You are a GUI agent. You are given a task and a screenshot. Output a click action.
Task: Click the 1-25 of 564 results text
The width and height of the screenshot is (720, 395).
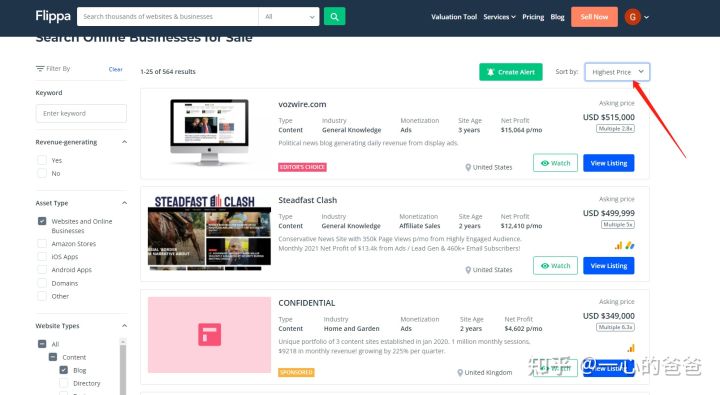click(x=168, y=72)
